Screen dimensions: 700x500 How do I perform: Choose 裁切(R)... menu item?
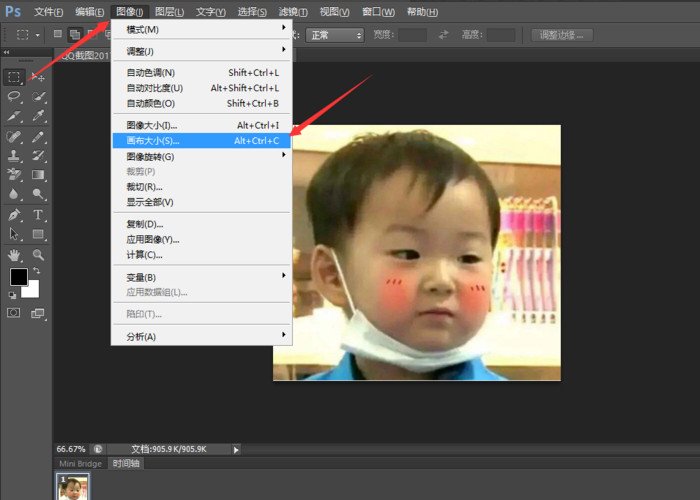click(201, 187)
